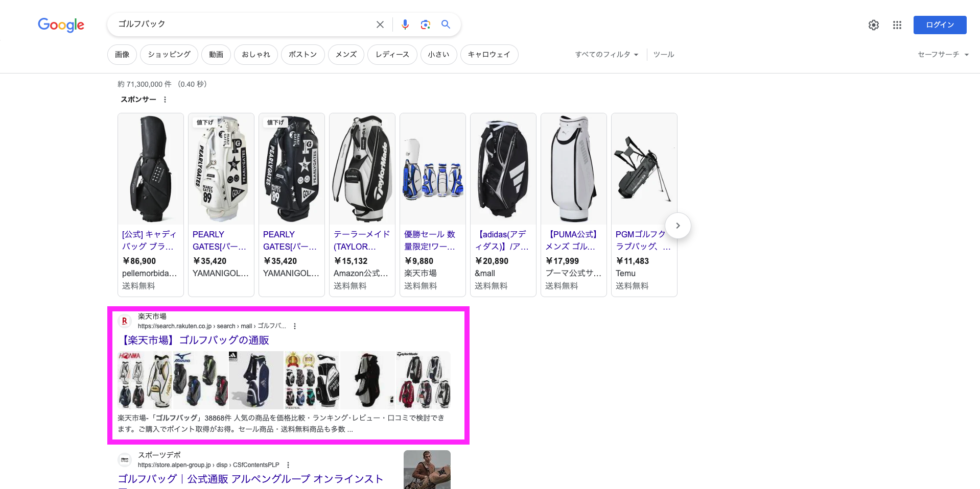Select キャロウェイ filter chip

coord(489,55)
